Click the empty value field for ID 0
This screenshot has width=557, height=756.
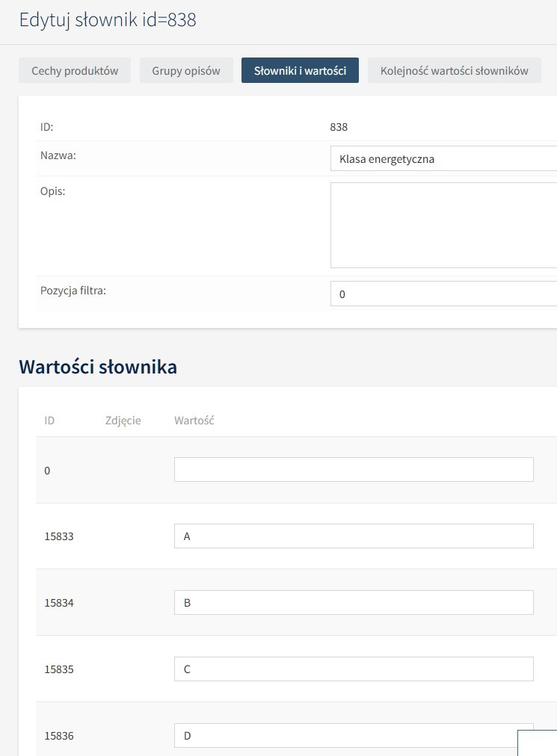[x=354, y=470]
